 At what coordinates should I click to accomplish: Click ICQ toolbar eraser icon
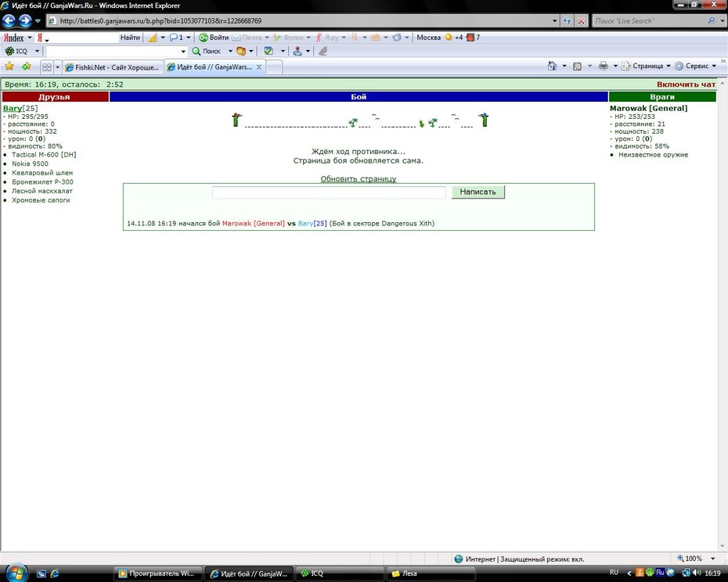[x=323, y=51]
